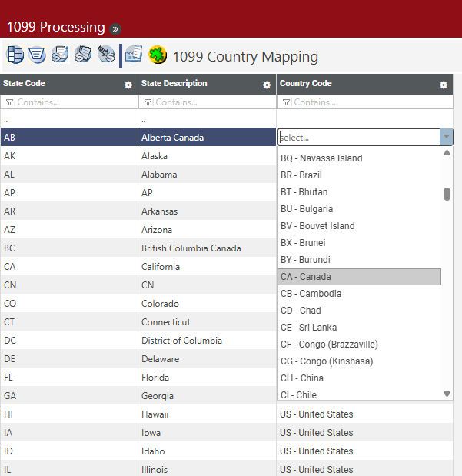Viewport: 462px width, 476px height.
Task: Click the funnel filter toolbar icon
Action: [37, 55]
